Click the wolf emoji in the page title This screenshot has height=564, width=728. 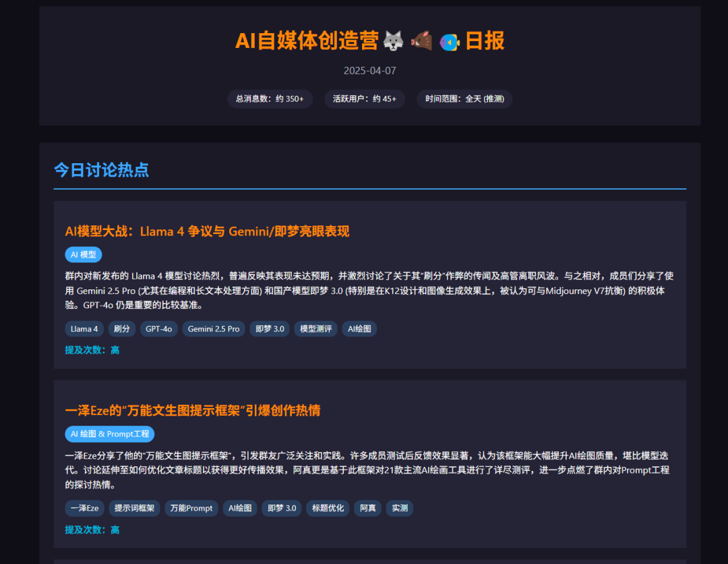point(393,40)
